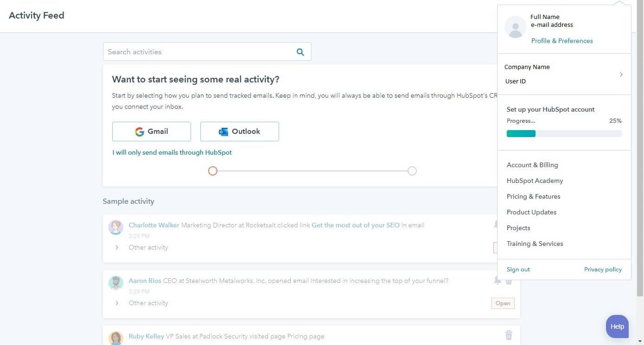Click the profile avatar placeholder image
644x345 pixels.
click(515, 27)
